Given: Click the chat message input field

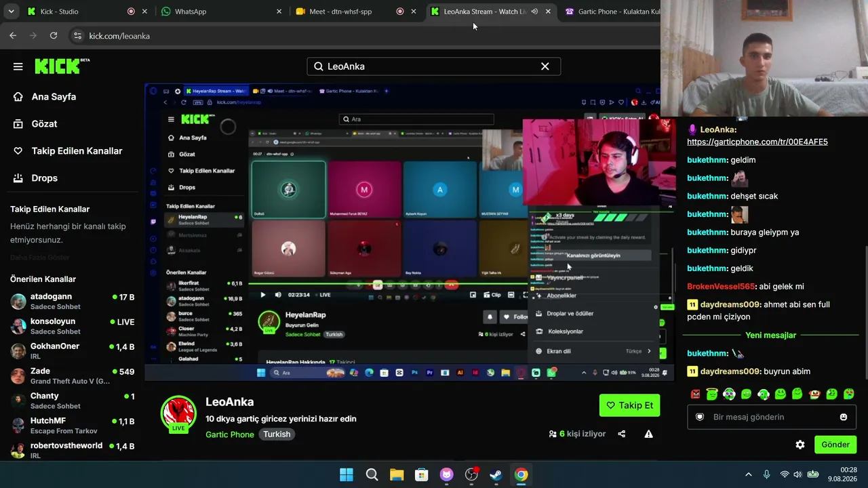Looking at the screenshot, I should click(772, 417).
